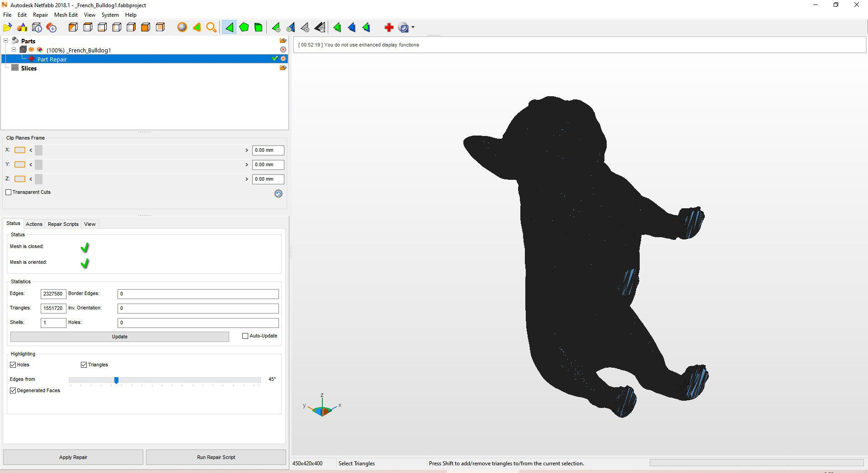This screenshot has width=868, height=473.
Task: Click the right arrow of Y clip slider
Action: (x=246, y=164)
